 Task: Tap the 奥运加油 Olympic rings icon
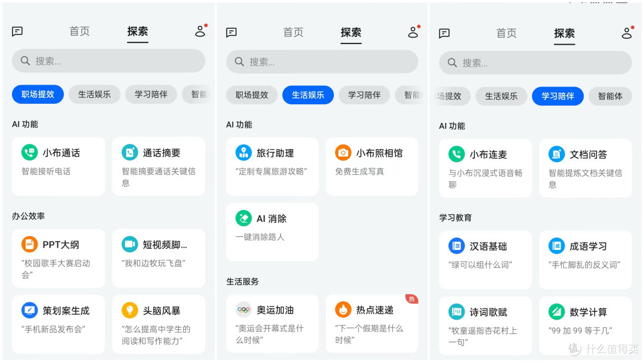tap(243, 310)
